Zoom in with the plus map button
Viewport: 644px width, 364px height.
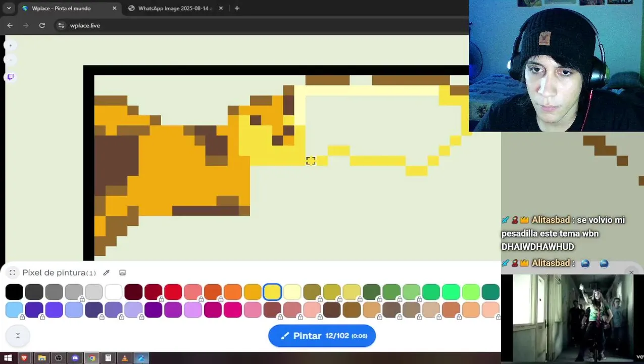[11, 45]
